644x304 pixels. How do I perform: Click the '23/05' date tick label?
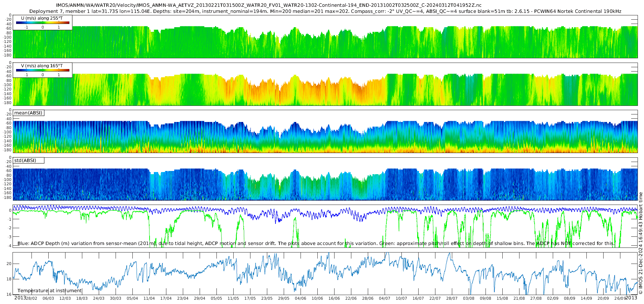tap(267, 298)
